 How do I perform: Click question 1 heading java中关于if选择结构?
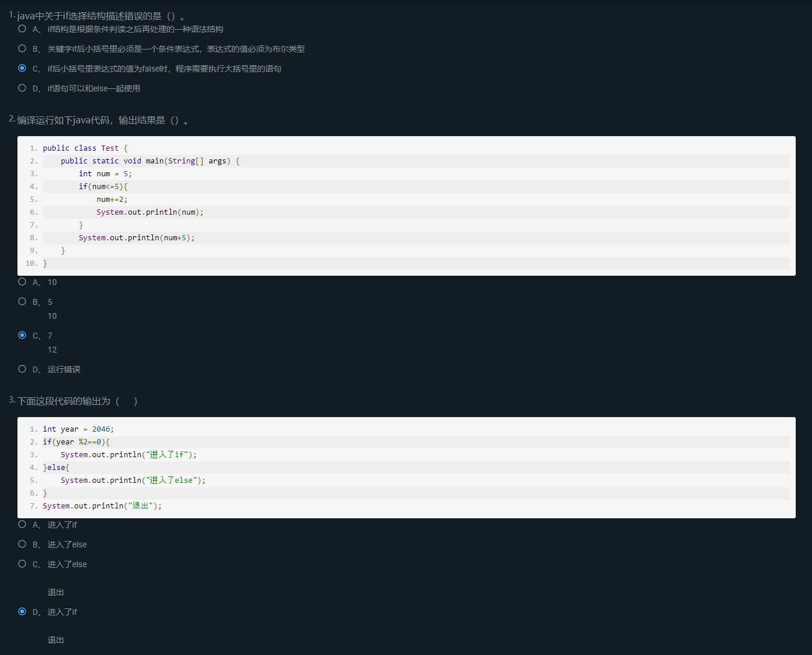tap(101, 16)
